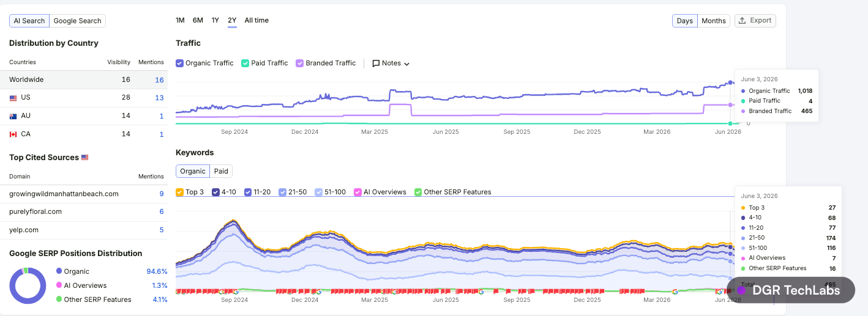Viewport: 868px width, 316px height.
Task: Toggle the 4-10 positions checkbox
Action: coord(215,192)
